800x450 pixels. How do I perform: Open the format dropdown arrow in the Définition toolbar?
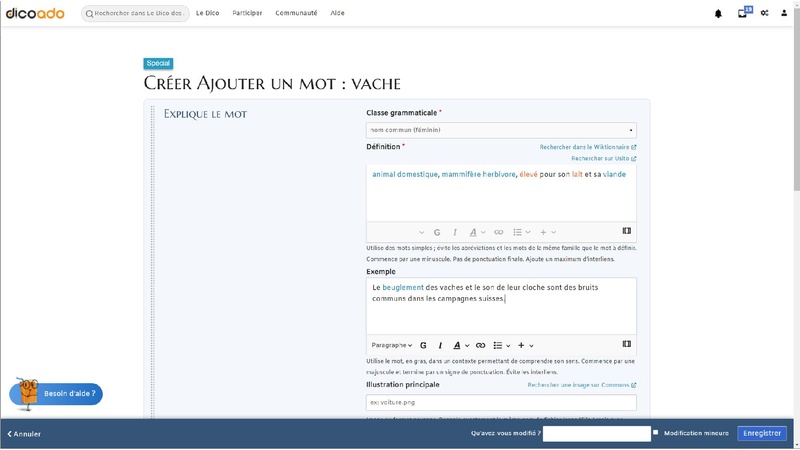coord(421,233)
